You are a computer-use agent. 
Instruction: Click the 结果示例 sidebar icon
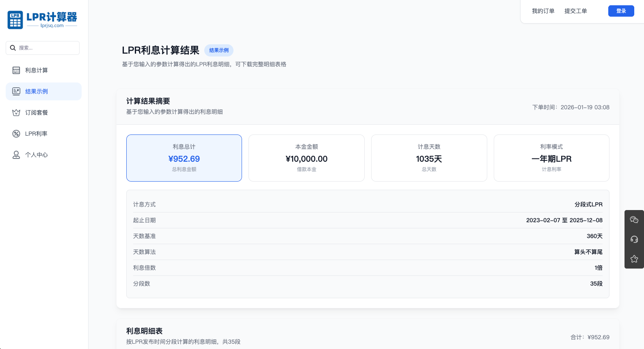click(x=16, y=91)
